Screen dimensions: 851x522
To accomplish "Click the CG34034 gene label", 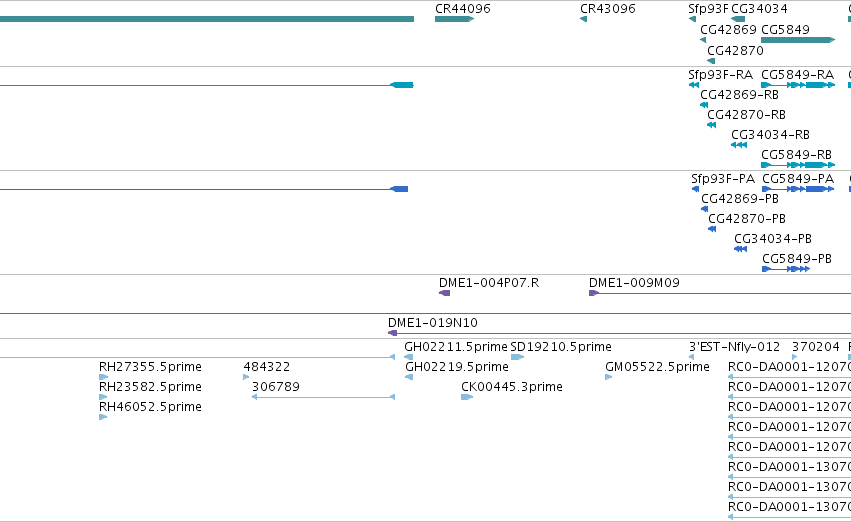I will coord(759,9).
